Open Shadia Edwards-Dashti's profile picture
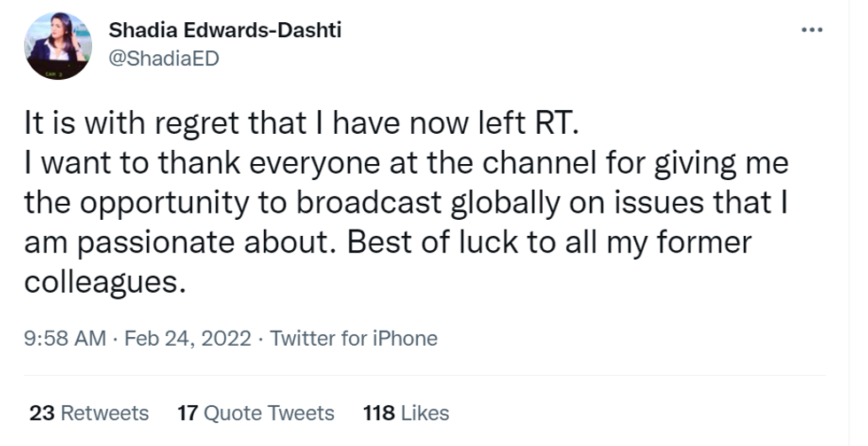This screenshot has width=868, height=446. pyautogui.click(x=57, y=46)
